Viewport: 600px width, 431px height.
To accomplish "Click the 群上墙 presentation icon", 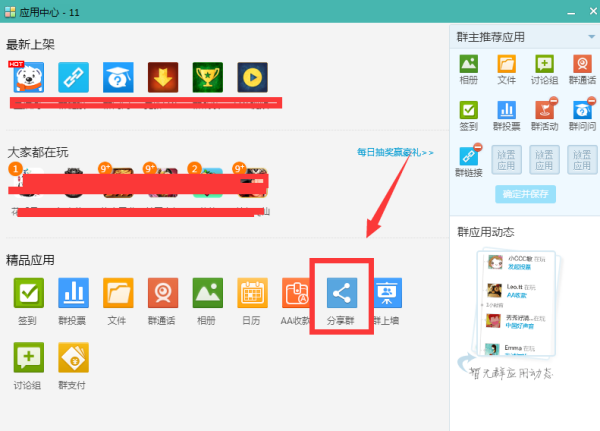I will (x=386, y=292).
